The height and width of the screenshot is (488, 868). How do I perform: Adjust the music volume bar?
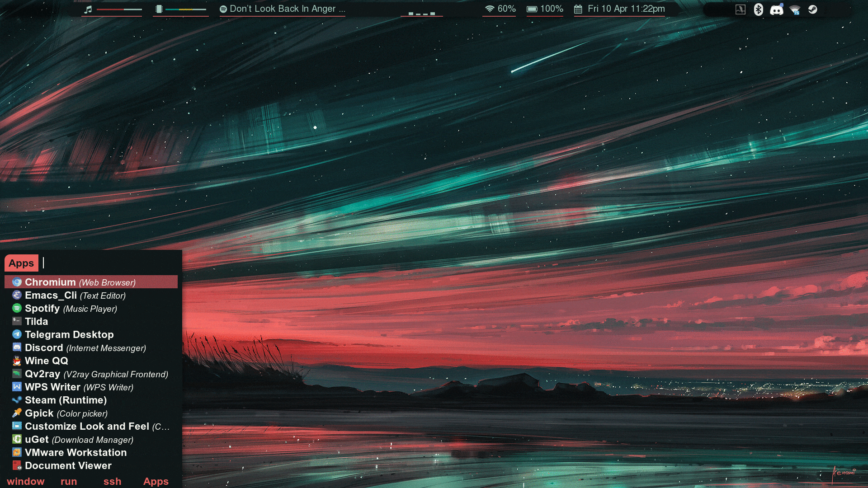(119, 9)
